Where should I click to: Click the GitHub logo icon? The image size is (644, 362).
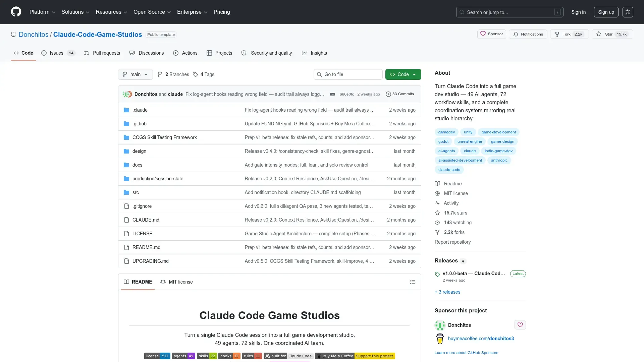pos(16,12)
